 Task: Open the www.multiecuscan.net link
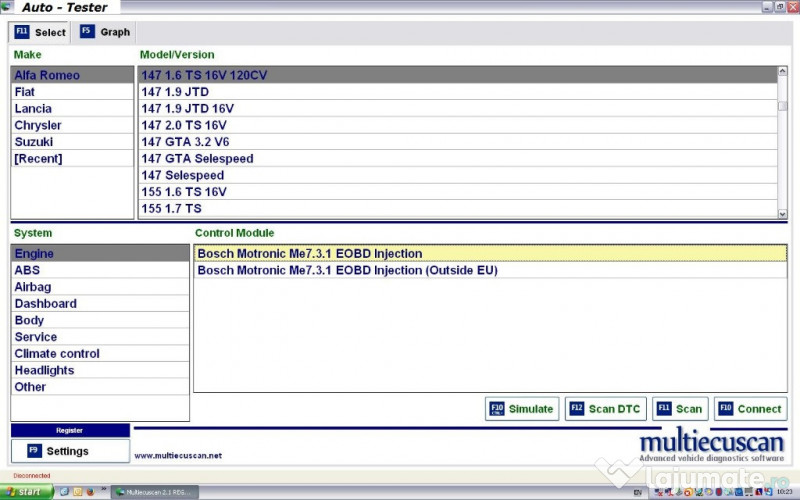coord(178,456)
